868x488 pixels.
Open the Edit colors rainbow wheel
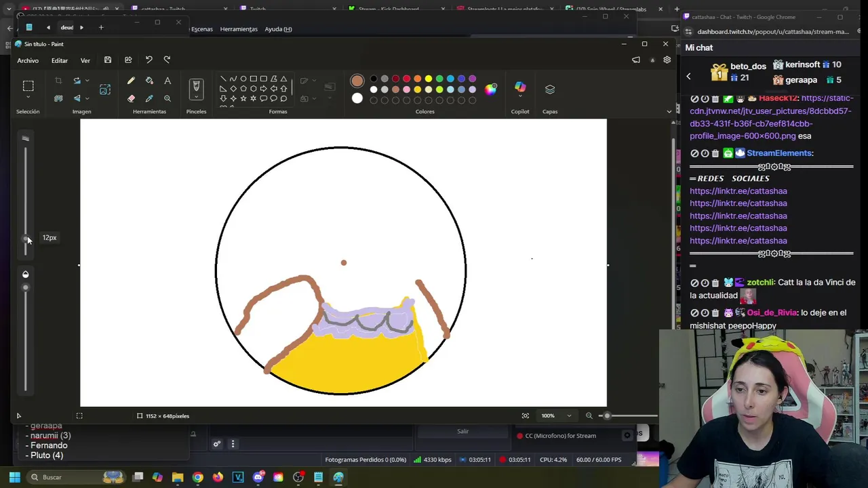coord(490,89)
